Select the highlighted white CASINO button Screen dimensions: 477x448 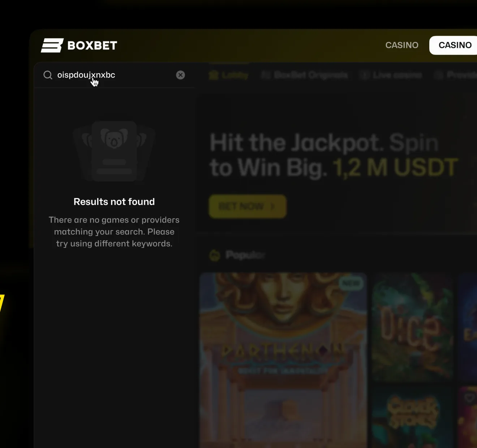point(455,45)
